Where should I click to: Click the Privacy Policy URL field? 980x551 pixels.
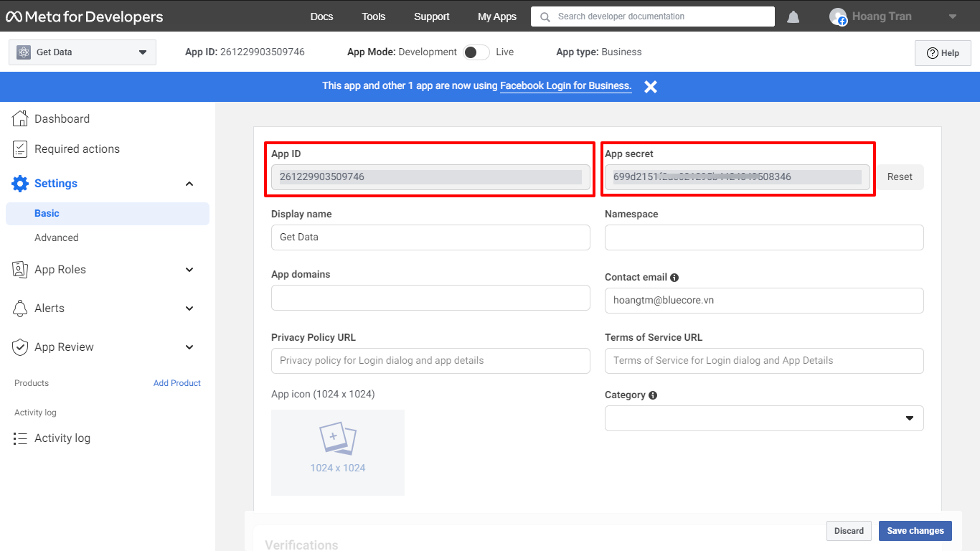[430, 361]
